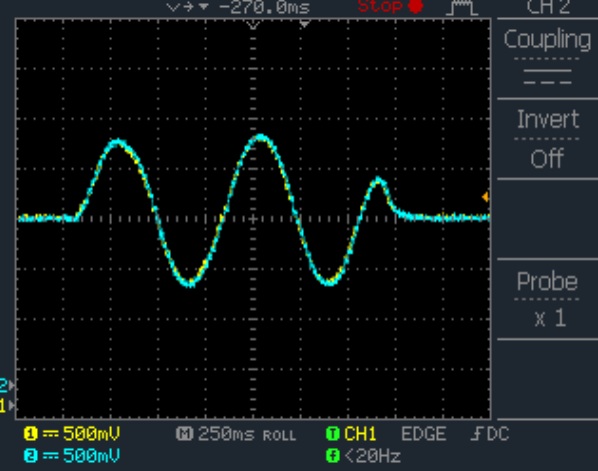Click the green frequency counter badge
The width and height of the screenshot is (598, 471).
[333, 456]
